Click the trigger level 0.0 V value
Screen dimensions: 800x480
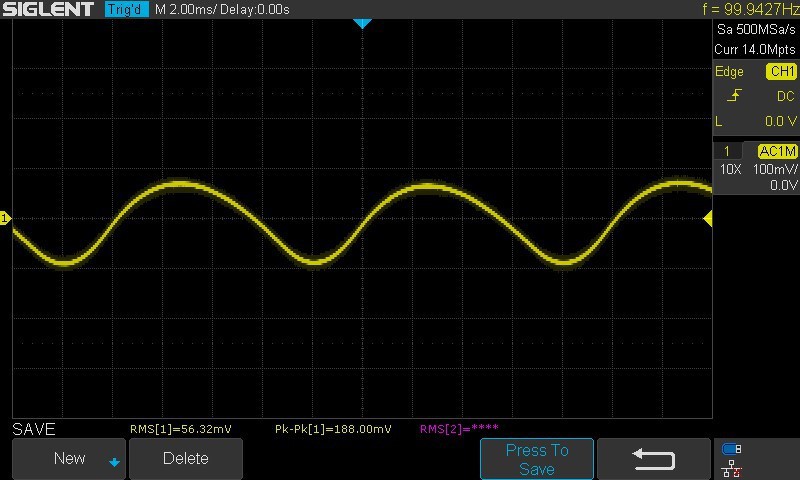[781, 121]
